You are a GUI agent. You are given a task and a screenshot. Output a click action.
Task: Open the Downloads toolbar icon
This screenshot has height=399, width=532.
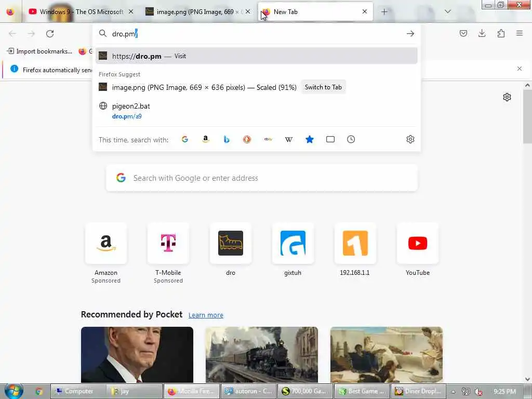point(482,33)
